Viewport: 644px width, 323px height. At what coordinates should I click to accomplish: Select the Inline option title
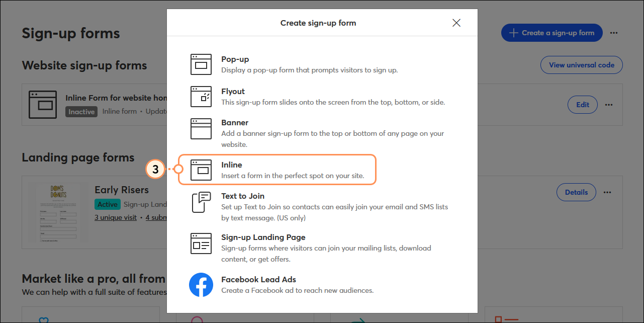[x=232, y=165]
